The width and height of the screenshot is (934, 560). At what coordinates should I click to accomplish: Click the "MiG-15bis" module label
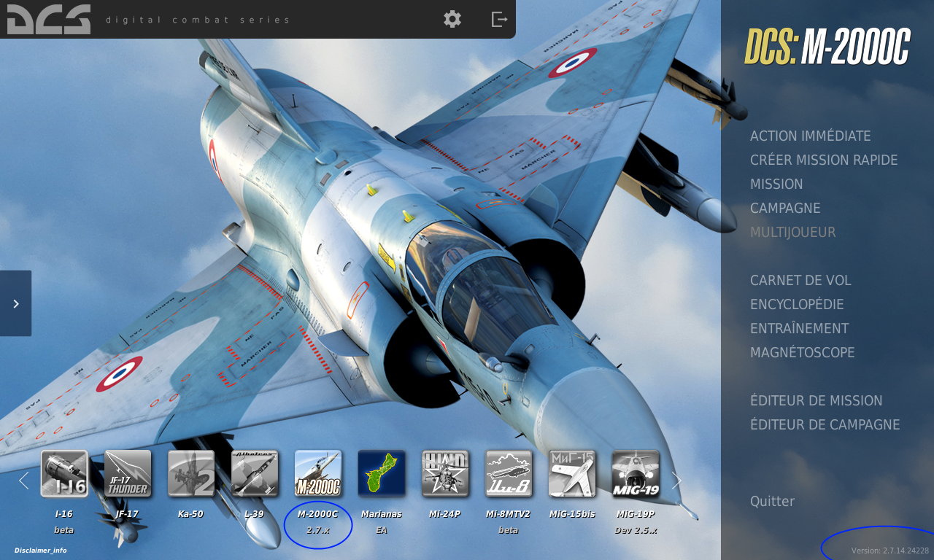pyautogui.click(x=572, y=514)
